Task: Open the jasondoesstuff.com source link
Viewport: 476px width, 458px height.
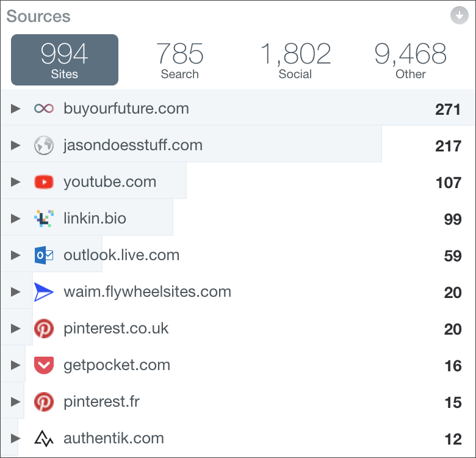Action: [133, 145]
